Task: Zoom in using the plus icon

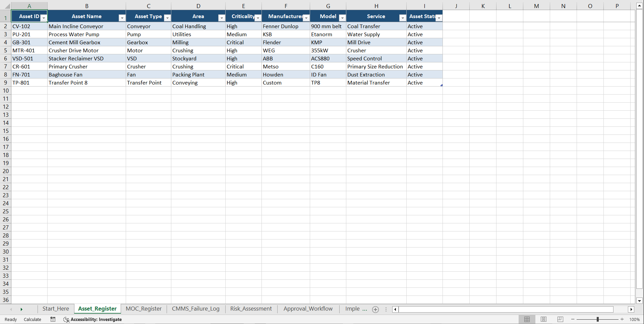Action: tap(622, 319)
